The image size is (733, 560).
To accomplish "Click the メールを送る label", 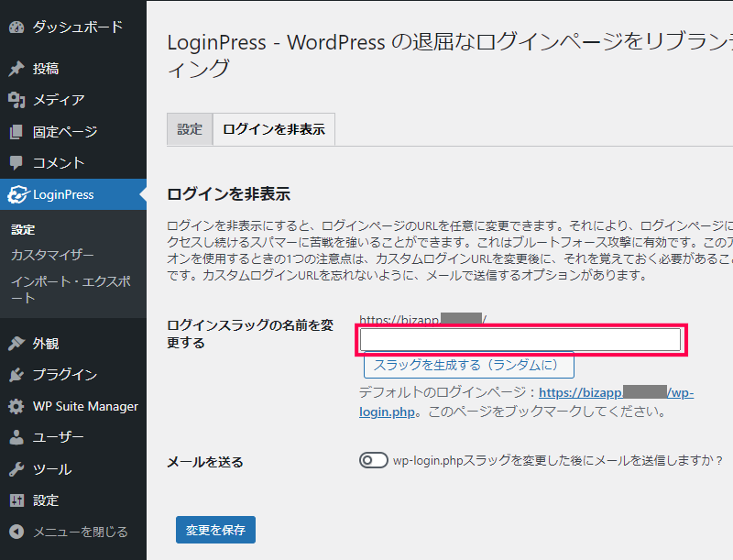I will pyautogui.click(x=205, y=462).
